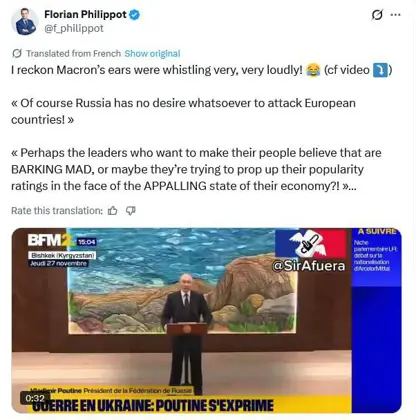
Task: Click the Poutine s'exprime headline banner
Action: click(x=154, y=406)
